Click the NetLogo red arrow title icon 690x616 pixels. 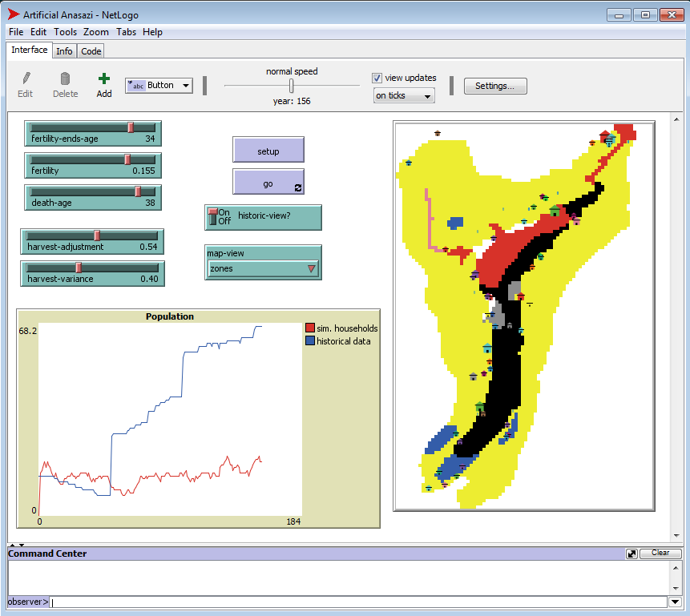tap(14, 14)
